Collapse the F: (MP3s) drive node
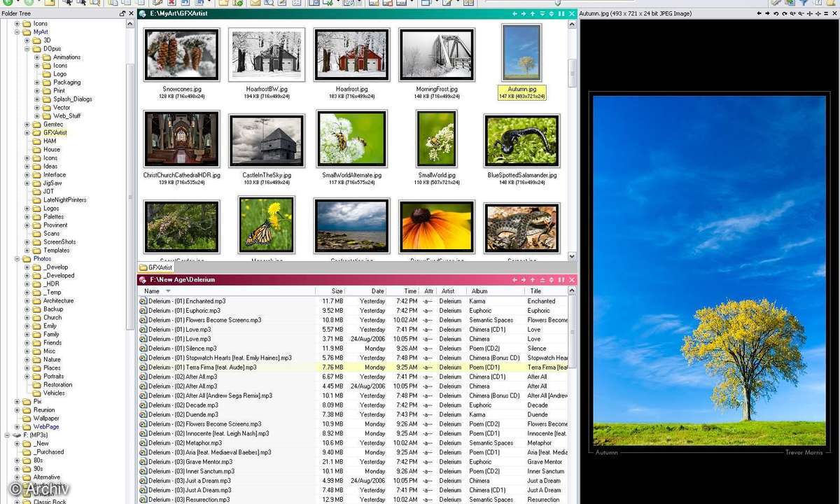Screen dimensions: 840x504 click(x=8, y=435)
